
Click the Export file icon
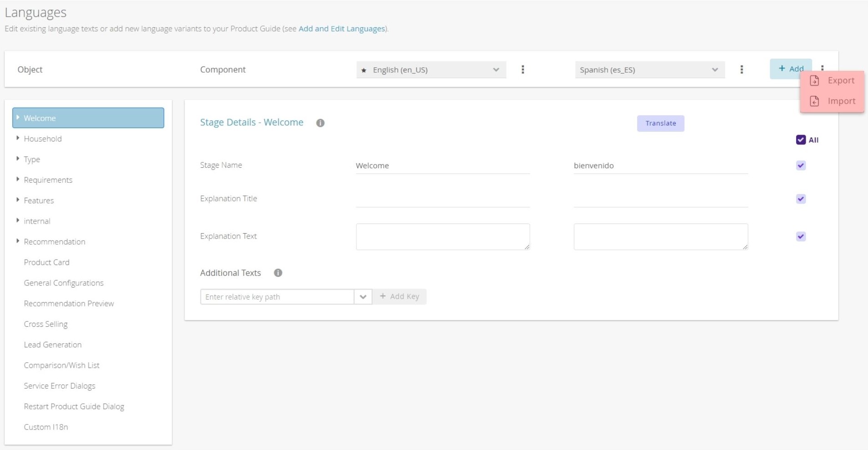(x=814, y=80)
